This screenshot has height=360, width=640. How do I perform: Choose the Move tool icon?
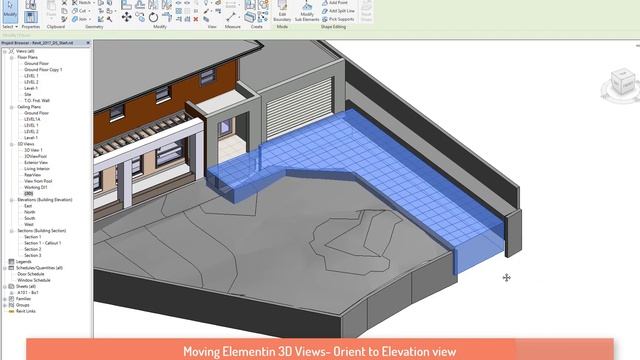click(x=127, y=17)
